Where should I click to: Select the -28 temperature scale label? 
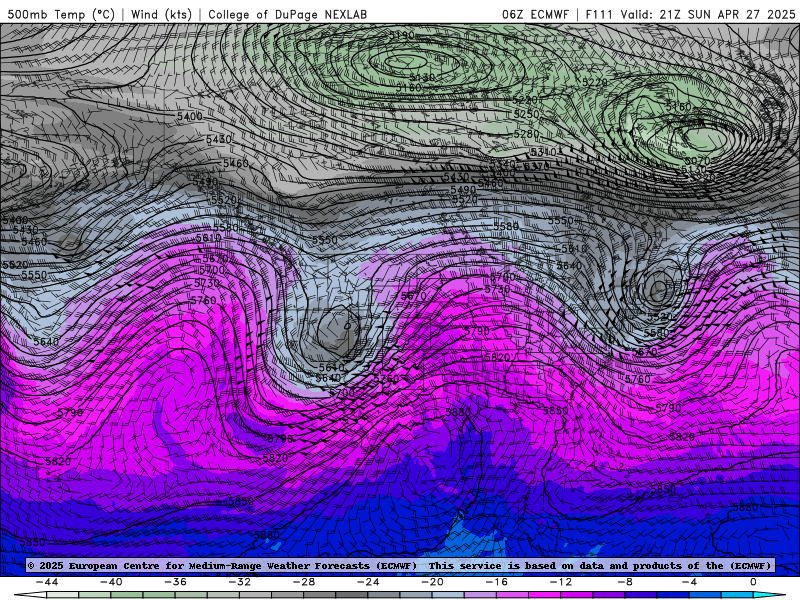[x=304, y=582]
